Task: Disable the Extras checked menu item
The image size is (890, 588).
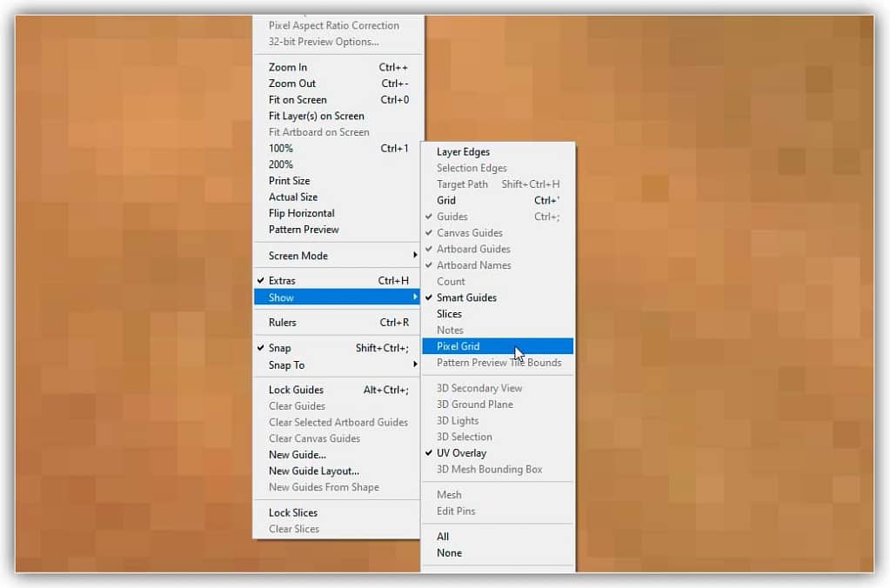Action: pyautogui.click(x=282, y=281)
